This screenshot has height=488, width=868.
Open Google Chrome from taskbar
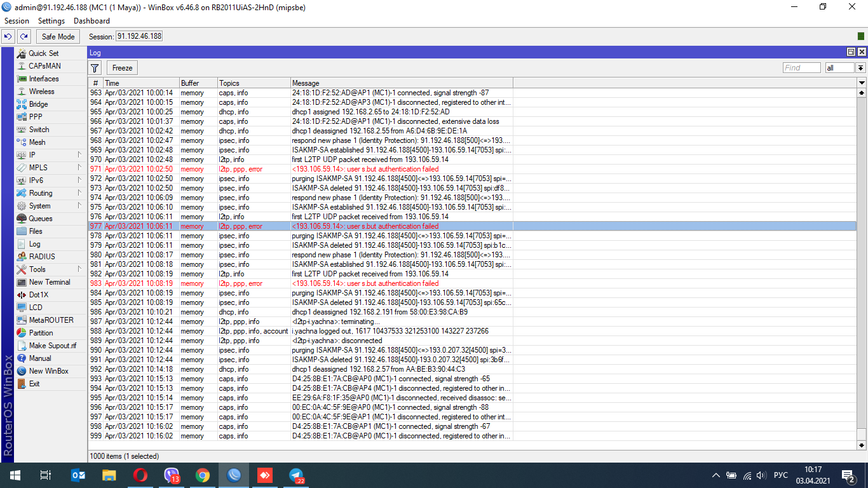point(203,475)
